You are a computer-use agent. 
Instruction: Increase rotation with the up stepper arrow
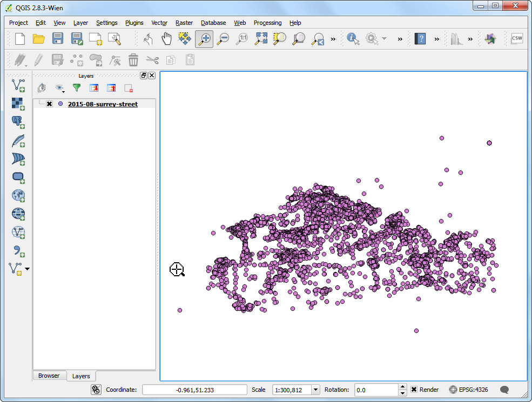(402, 387)
